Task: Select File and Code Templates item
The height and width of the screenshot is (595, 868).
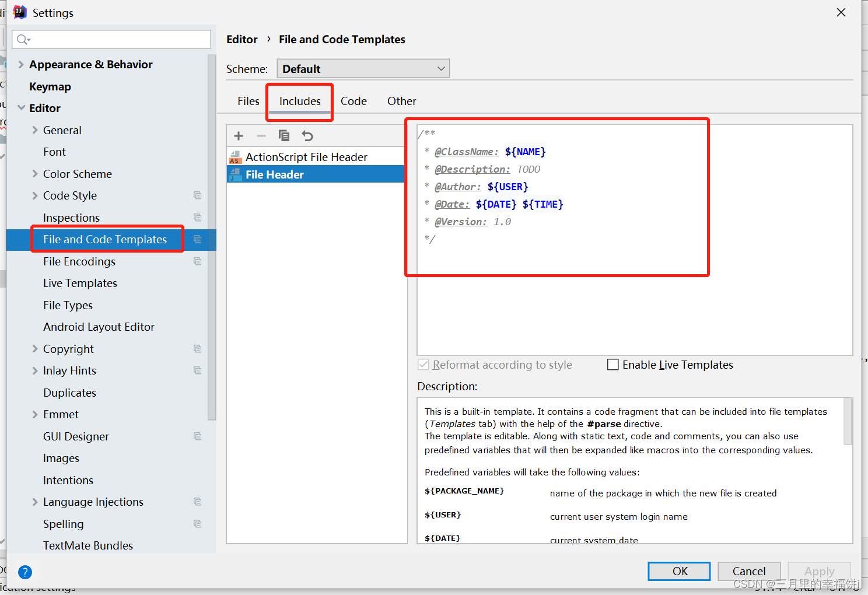Action: point(105,239)
